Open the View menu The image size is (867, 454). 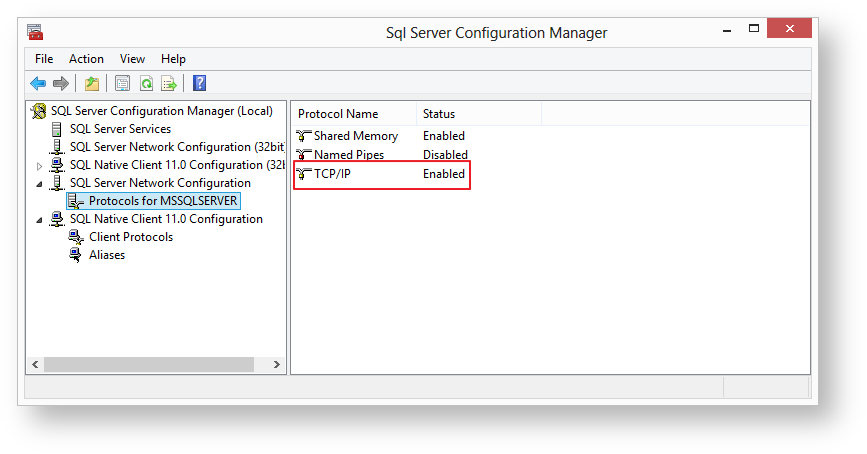[132, 59]
